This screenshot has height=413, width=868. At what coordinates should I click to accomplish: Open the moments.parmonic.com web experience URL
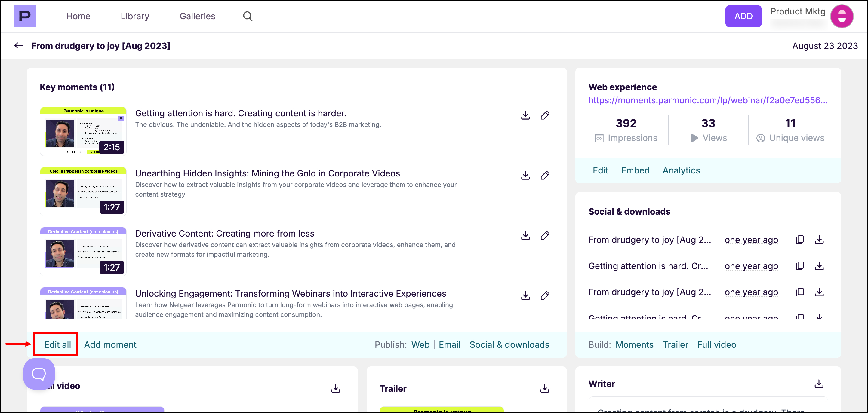708,100
